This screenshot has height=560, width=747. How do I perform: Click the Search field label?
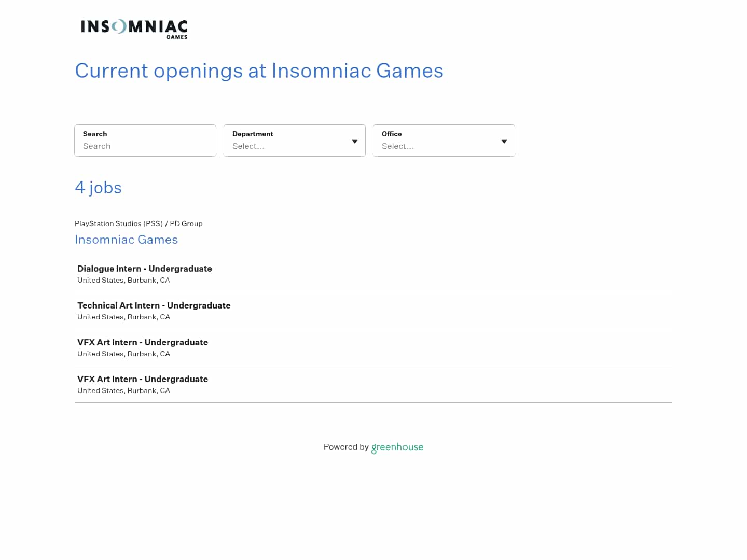(95, 134)
